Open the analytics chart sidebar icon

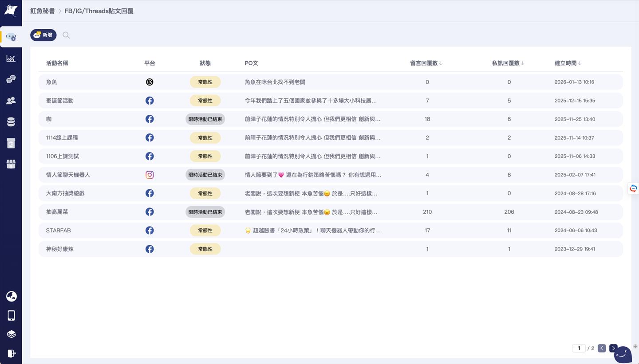[11, 59]
